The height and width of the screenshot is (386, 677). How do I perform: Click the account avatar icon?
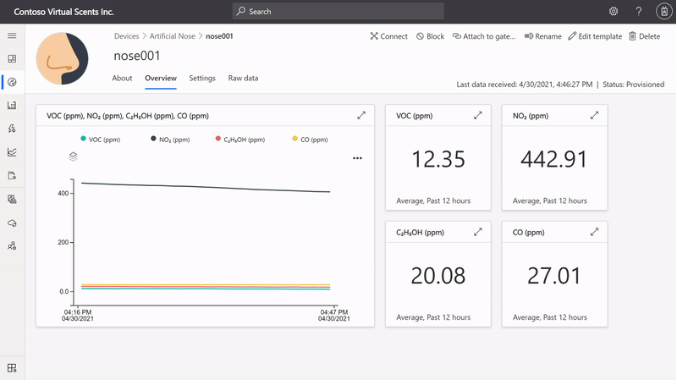coord(664,12)
